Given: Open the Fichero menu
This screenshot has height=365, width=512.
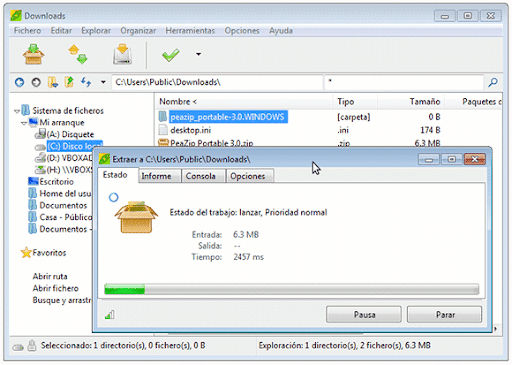Looking at the screenshot, I should (x=27, y=31).
